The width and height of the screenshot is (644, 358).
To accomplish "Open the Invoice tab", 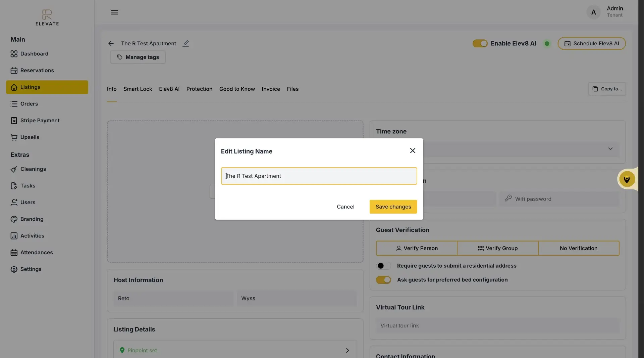I will click(270, 89).
